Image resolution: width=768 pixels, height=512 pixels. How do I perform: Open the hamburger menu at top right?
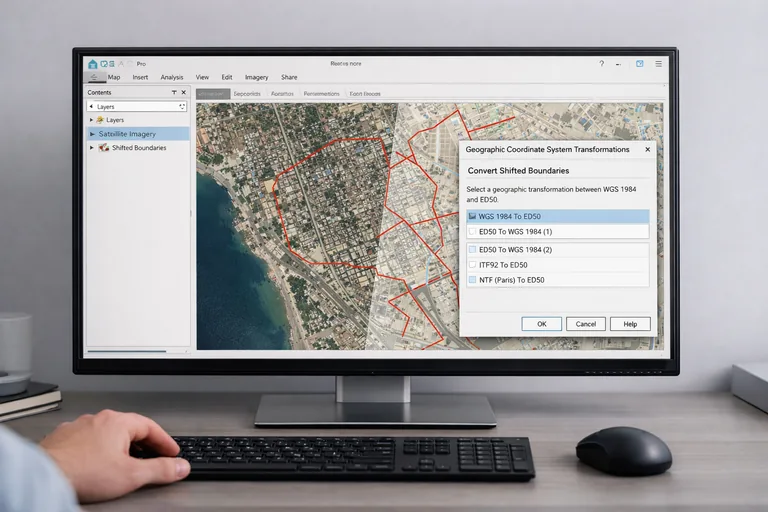click(x=659, y=64)
